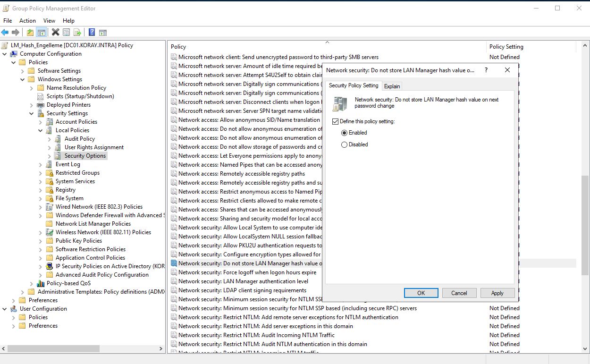This screenshot has width=590, height=364.
Task: Select the Up one level toolbar icon
Action: (x=29, y=32)
